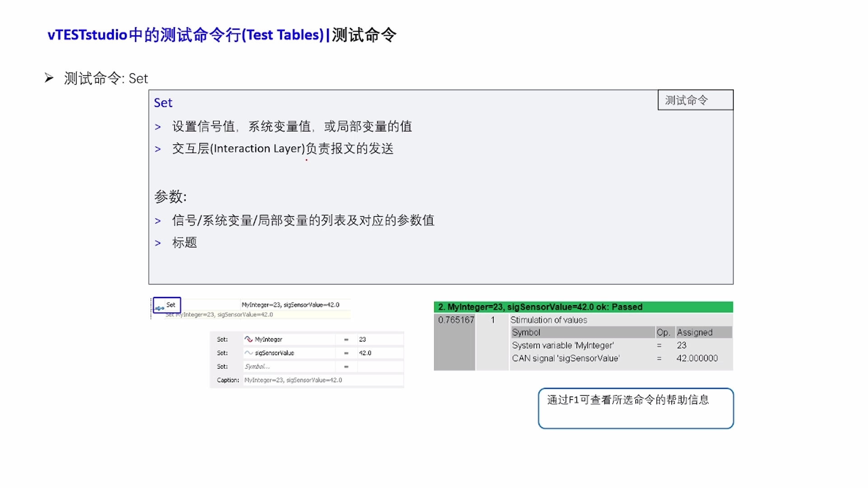Open the Symbol... selector in the third Set row
The width and height of the screenshot is (868, 488).
tap(258, 366)
